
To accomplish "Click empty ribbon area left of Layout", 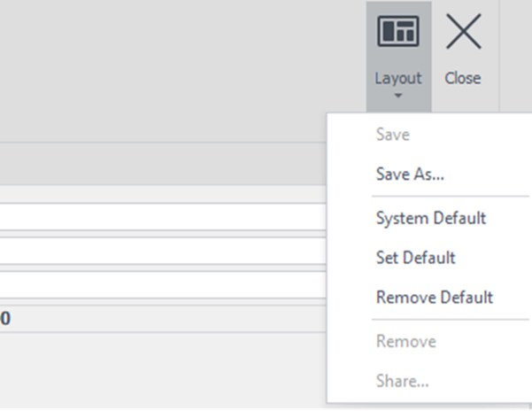I will click(177, 62).
